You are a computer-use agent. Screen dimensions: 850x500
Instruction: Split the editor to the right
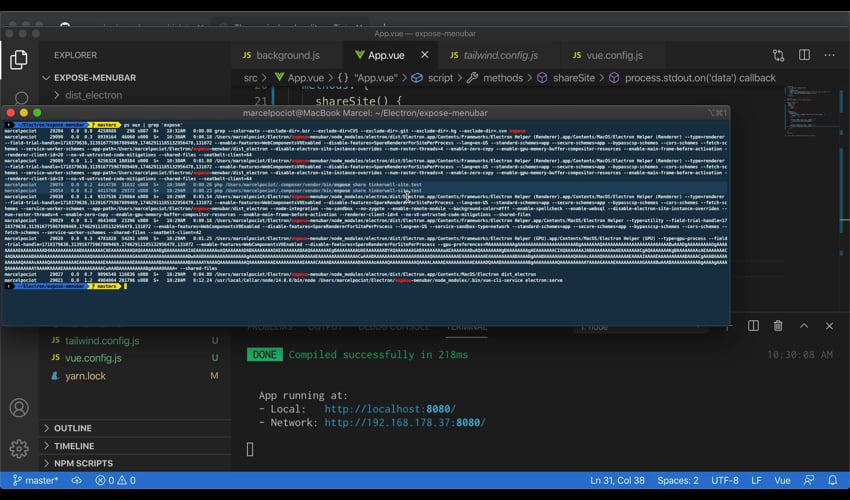tap(804, 55)
